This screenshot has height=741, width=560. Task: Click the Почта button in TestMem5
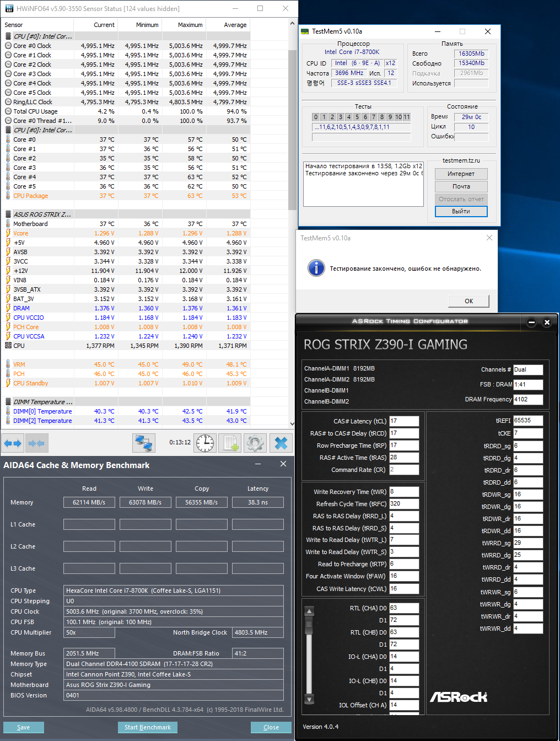tap(461, 186)
